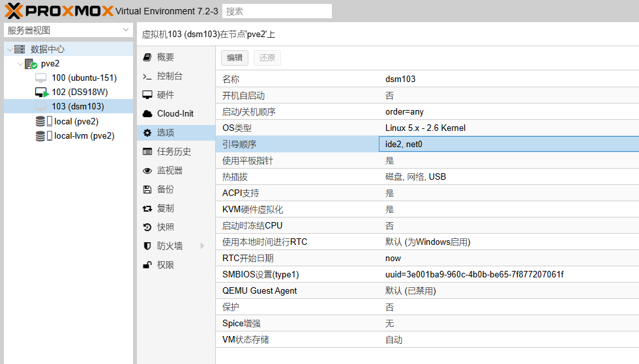
Task: Click the 控制台 console prompt icon
Action: click(147, 76)
